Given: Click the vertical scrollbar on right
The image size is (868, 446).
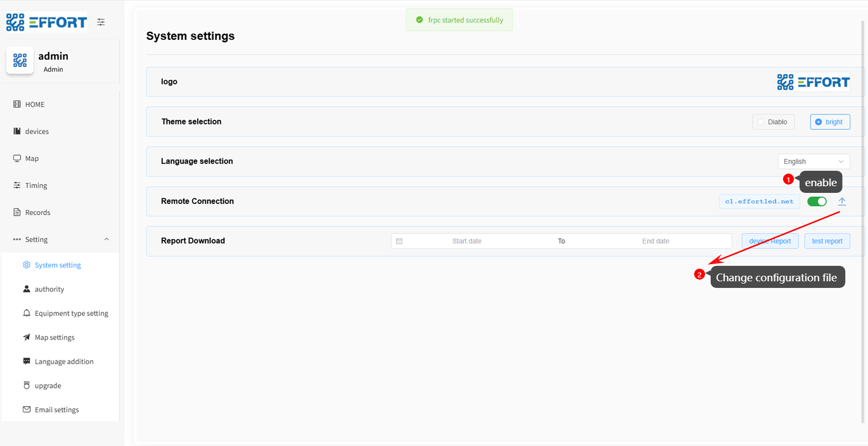Looking at the screenshot, I should pos(862,221).
